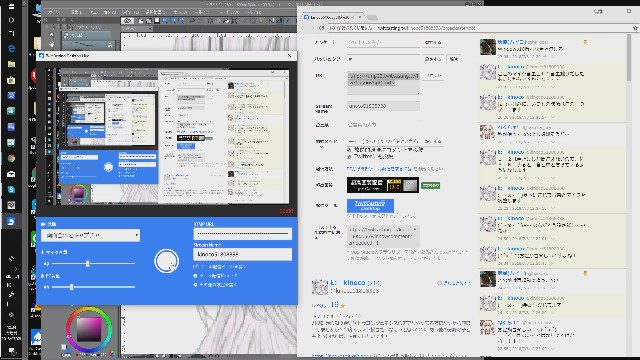The height and width of the screenshot is (360, 640).
Task: Open a new browser tab
Action: [x=372, y=18]
